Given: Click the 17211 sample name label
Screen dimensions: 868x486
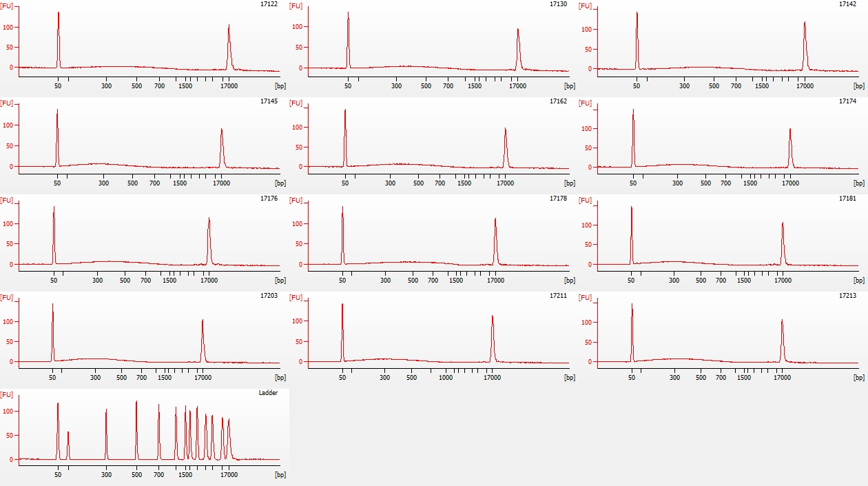Looking at the screenshot, I should coord(558,296).
